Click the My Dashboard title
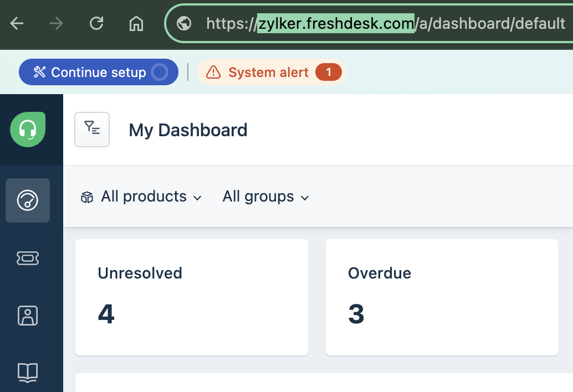Screen dimensions: 573x392 pyautogui.click(x=188, y=130)
